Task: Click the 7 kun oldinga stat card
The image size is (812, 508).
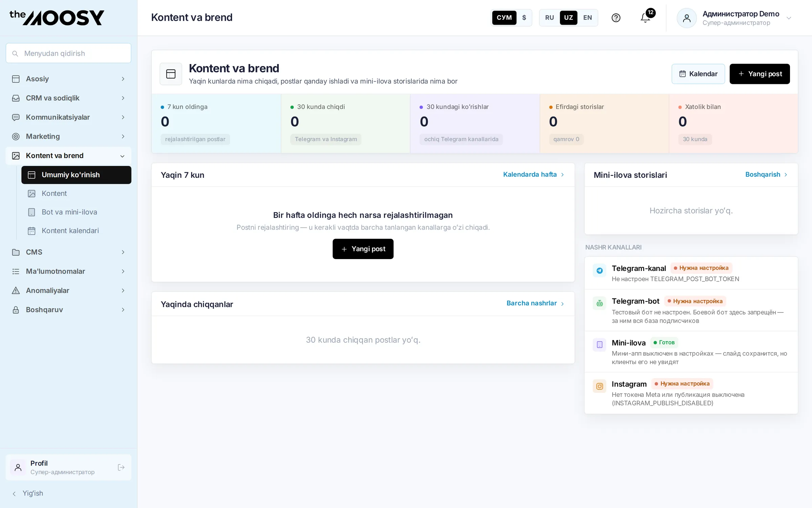Action: [216, 124]
